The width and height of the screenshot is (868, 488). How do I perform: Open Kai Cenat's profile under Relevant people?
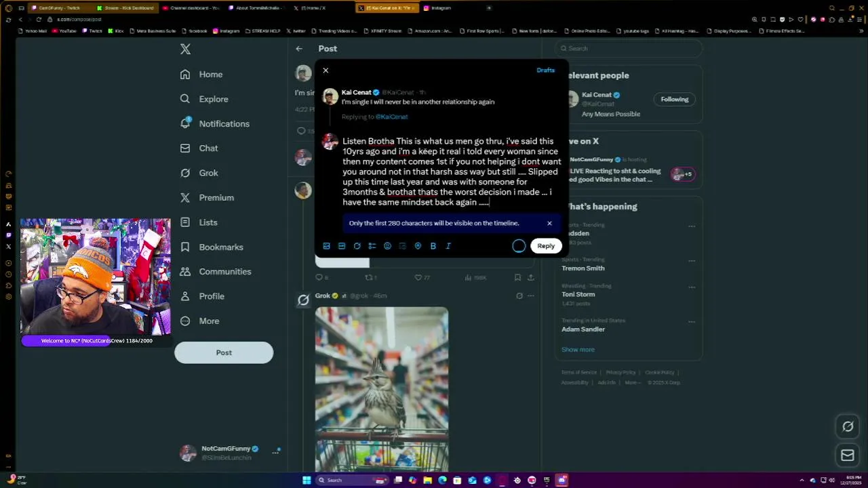[597, 95]
